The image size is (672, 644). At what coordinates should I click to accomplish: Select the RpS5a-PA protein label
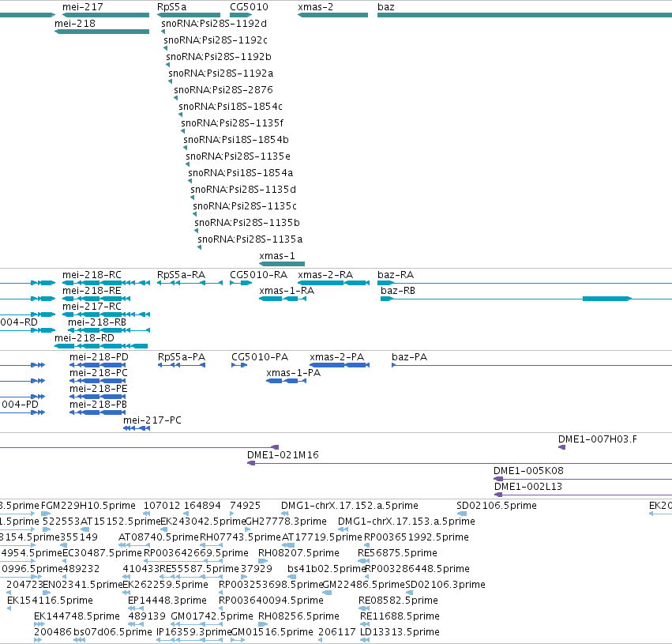(182, 357)
